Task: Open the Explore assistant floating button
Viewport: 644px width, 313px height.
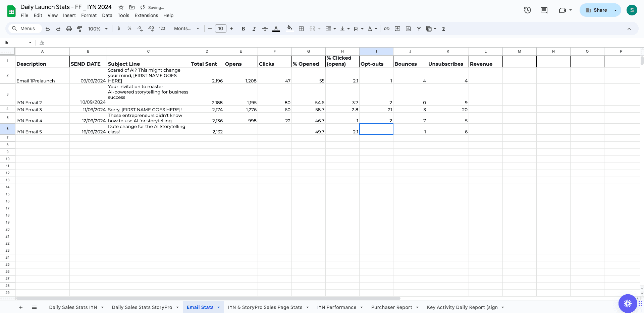Action: tap(628, 303)
